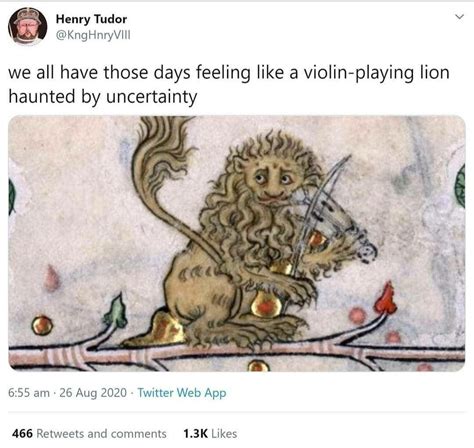Visit the @KngHnryVIII handle
The image size is (474, 448).
point(93,35)
